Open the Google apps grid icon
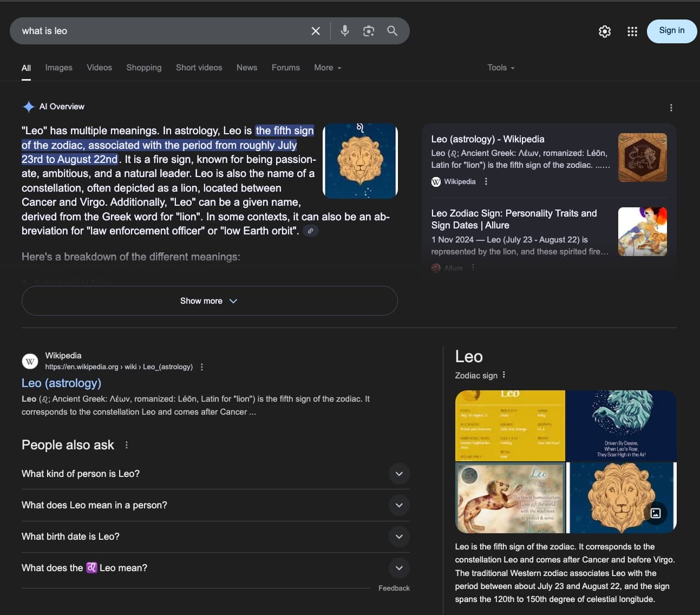The image size is (700, 615). (632, 31)
